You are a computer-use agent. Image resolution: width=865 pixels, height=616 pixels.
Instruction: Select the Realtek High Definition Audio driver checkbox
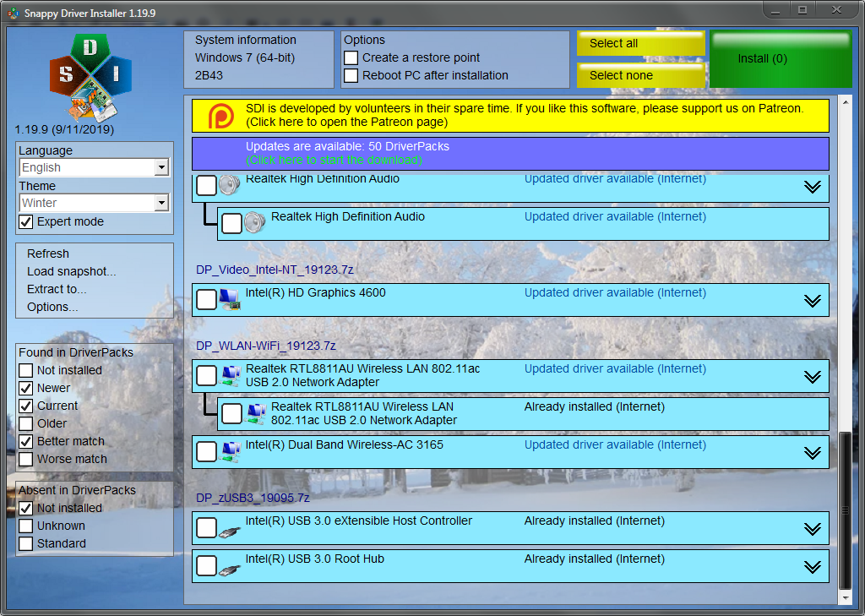[x=205, y=185]
